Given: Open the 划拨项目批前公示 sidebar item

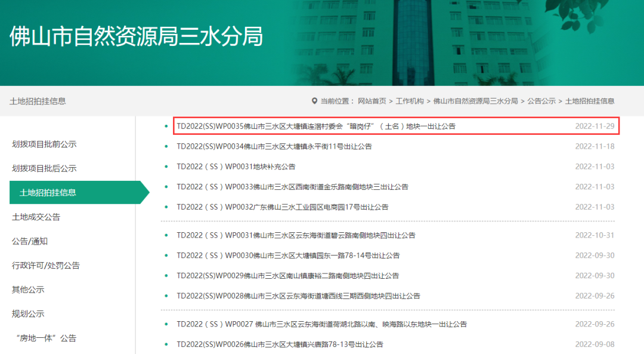Looking at the screenshot, I should click(44, 144).
